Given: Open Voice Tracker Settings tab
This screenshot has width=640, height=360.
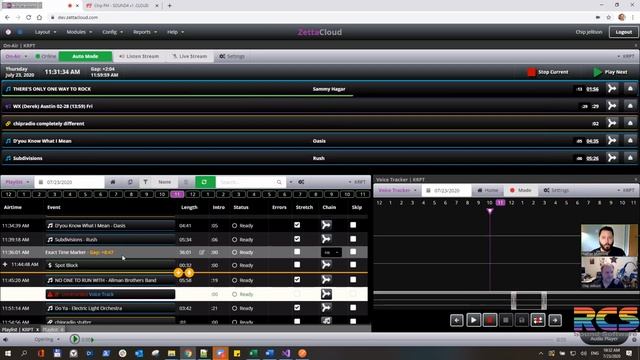Looking at the screenshot, I should [x=556, y=191].
